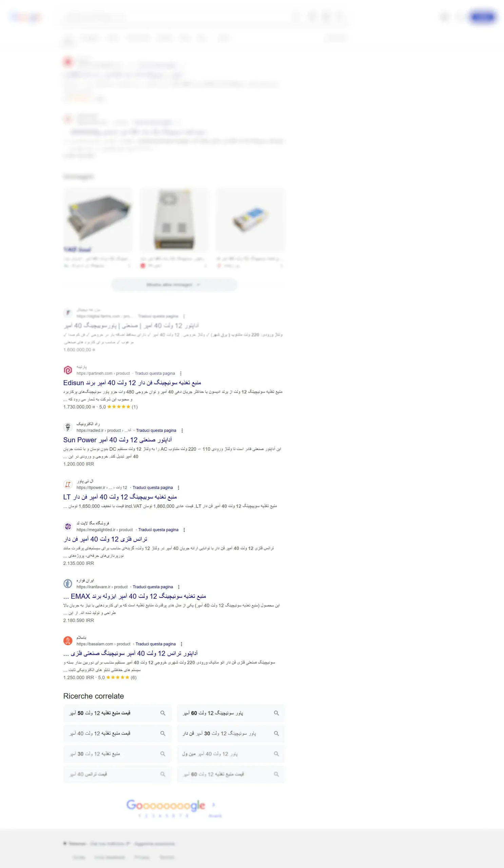Click magnifier icon on 50 amp related search
This screenshot has height=868, width=504.
click(162, 713)
